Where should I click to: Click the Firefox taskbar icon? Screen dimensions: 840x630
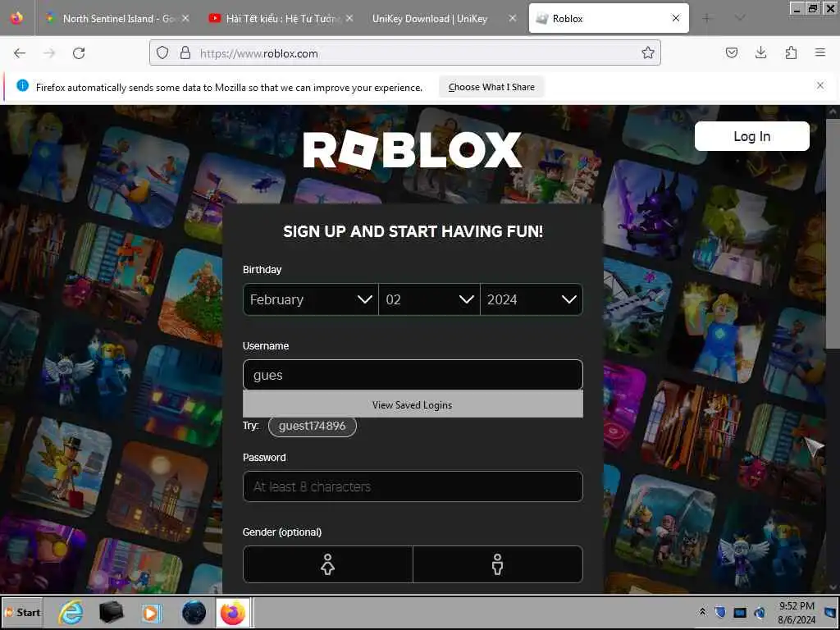[x=233, y=612]
